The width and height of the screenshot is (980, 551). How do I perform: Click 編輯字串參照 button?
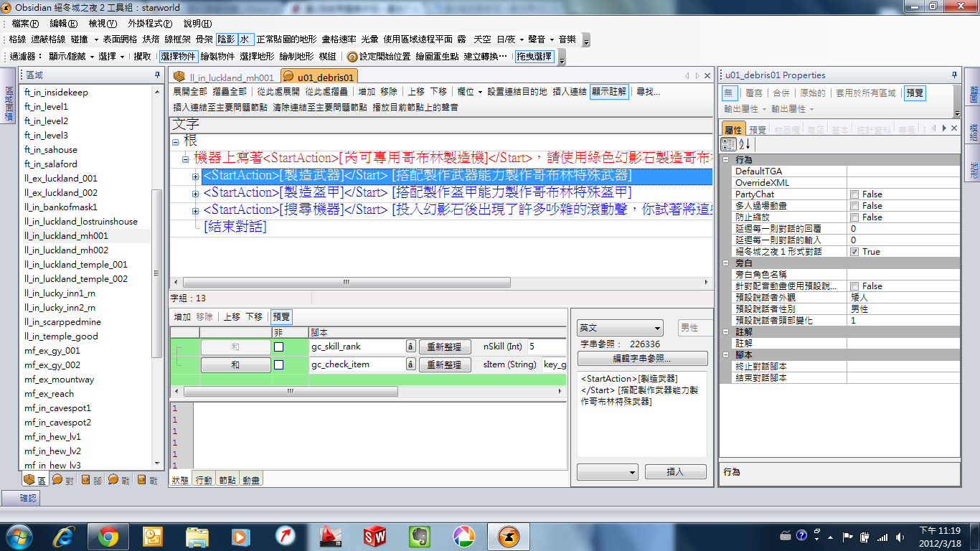pyautogui.click(x=642, y=359)
